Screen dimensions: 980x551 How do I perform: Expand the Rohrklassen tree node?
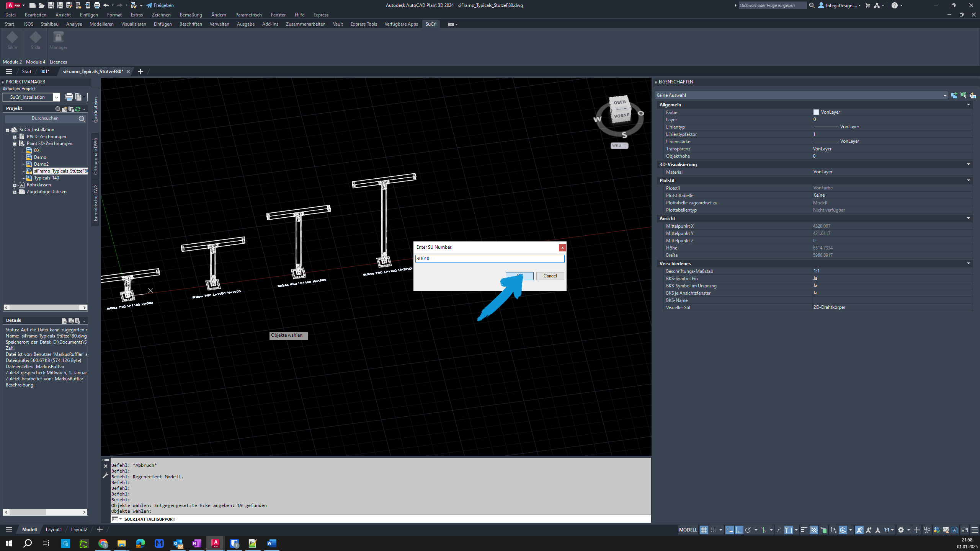pyautogui.click(x=15, y=185)
